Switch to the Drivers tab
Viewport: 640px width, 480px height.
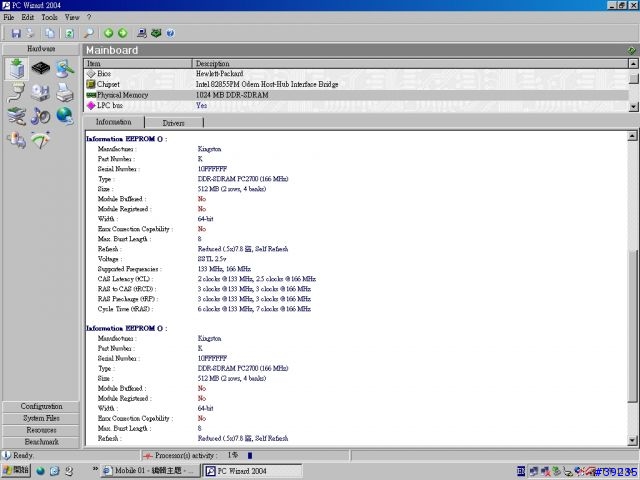coord(173,123)
